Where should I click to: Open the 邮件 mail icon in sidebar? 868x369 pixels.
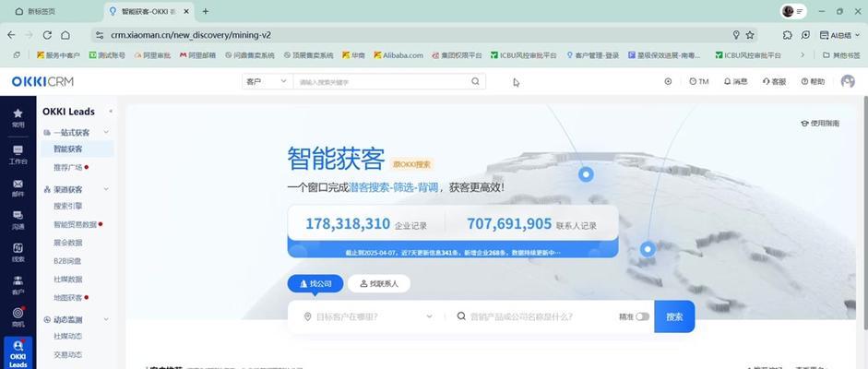click(18, 188)
